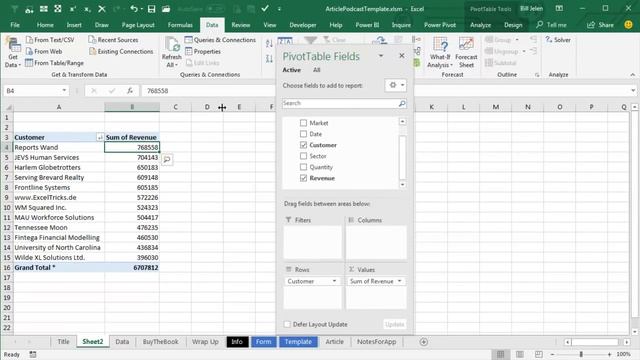This screenshot has width=640, height=360.
Task: Click the Quick Analysis icon beside cell B5
Action: pyautogui.click(x=167, y=159)
